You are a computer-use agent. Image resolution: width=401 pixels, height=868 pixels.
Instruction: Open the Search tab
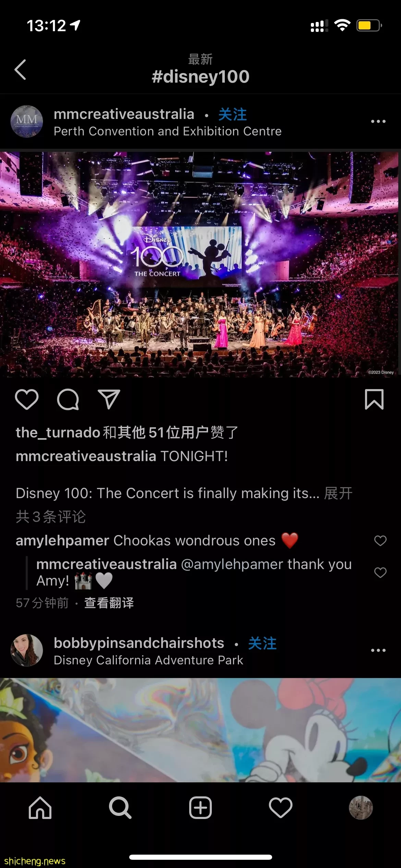[x=120, y=808]
